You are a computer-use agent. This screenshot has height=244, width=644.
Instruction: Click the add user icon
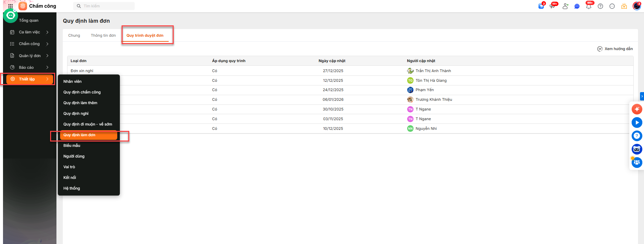565,6
